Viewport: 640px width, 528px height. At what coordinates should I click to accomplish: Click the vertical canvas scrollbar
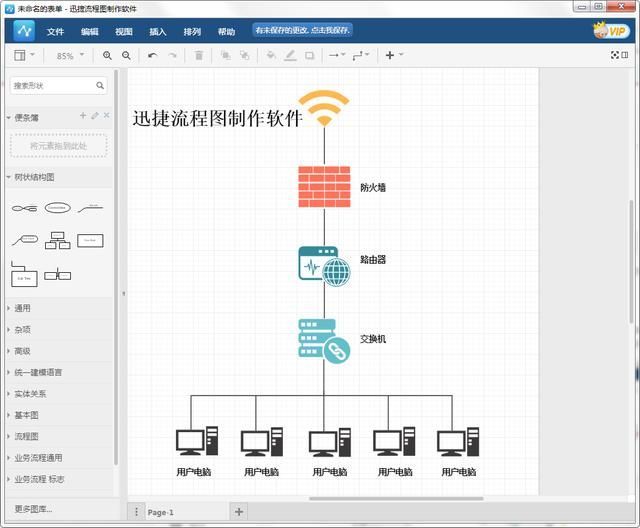coord(631,261)
